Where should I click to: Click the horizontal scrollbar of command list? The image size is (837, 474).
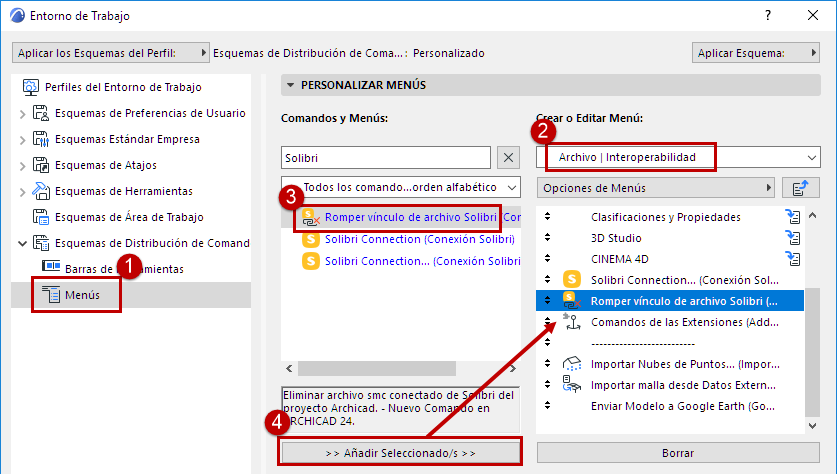click(x=377, y=368)
